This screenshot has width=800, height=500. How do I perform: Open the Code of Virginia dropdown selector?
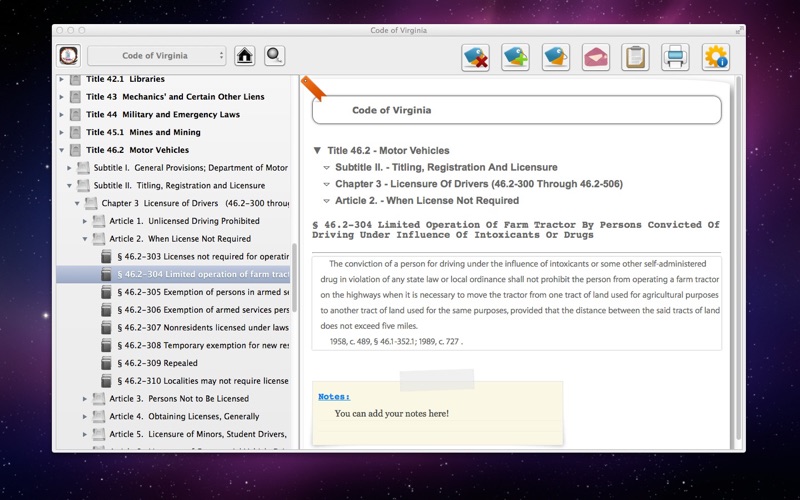pos(157,56)
